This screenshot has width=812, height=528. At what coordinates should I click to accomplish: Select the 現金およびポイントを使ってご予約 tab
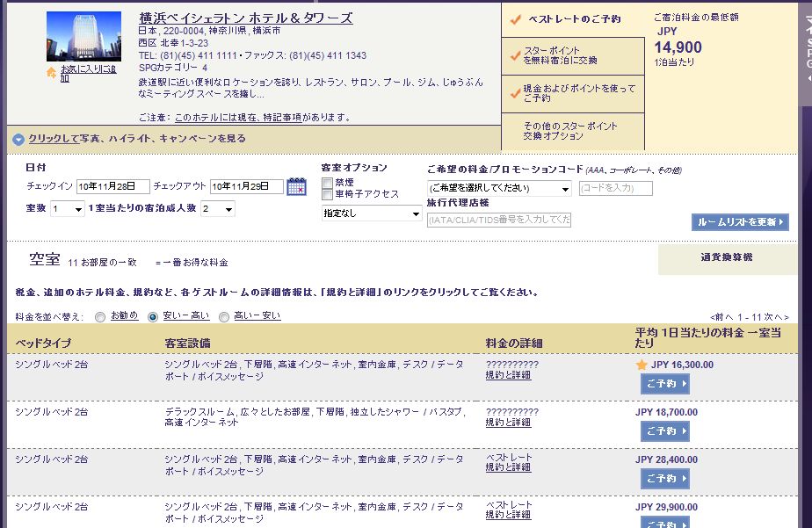click(x=573, y=93)
